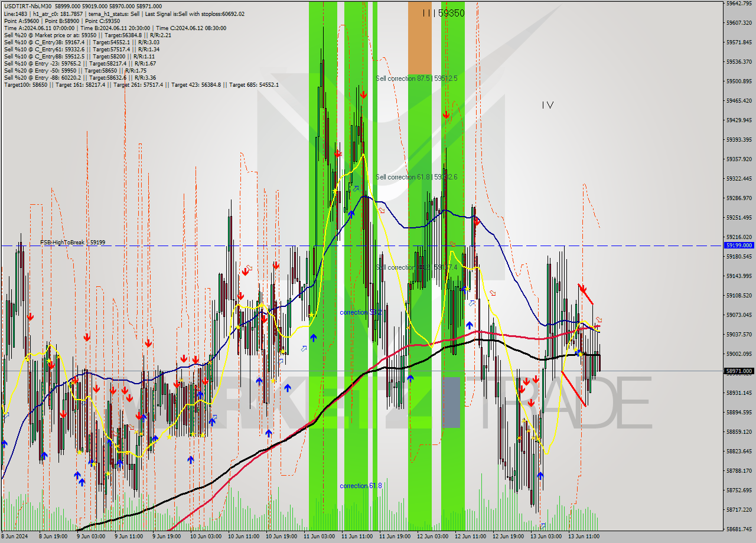The image size is (756, 543).
Task: Click the 59429.945 price axis label
Action: (x=739, y=120)
